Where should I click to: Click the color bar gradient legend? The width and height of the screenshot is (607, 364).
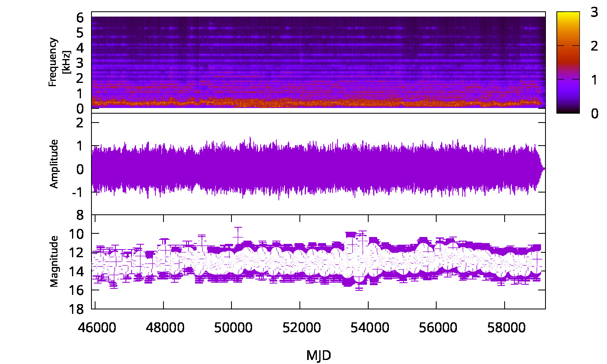click(x=568, y=62)
